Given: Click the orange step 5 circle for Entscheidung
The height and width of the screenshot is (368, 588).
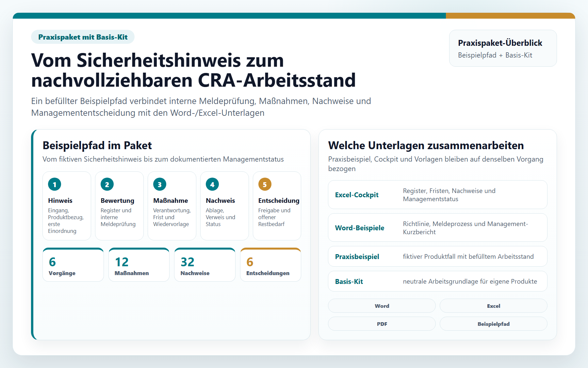Looking at the screenshot, I should pyautogui.click(x=265, y=184).
